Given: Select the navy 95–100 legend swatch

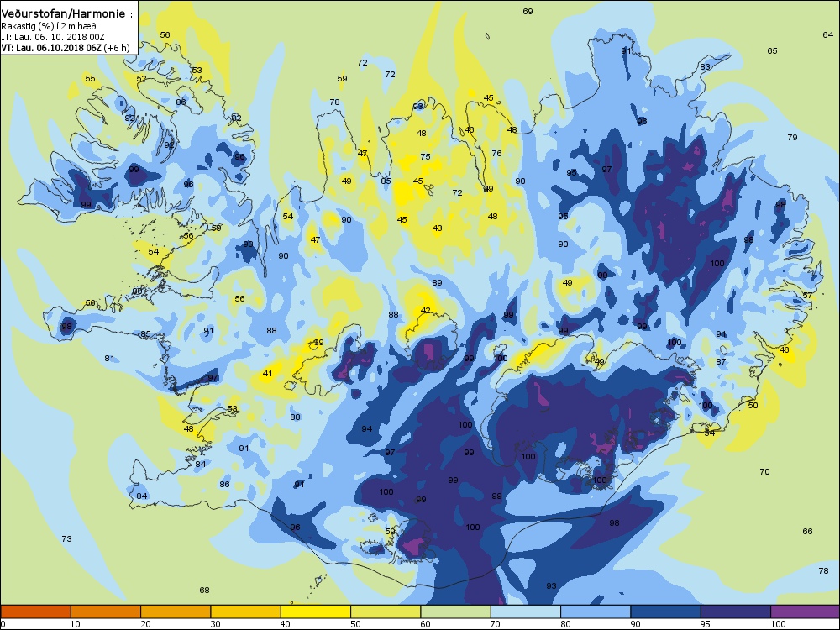Looking at the screenshot, I should point(736,612).
